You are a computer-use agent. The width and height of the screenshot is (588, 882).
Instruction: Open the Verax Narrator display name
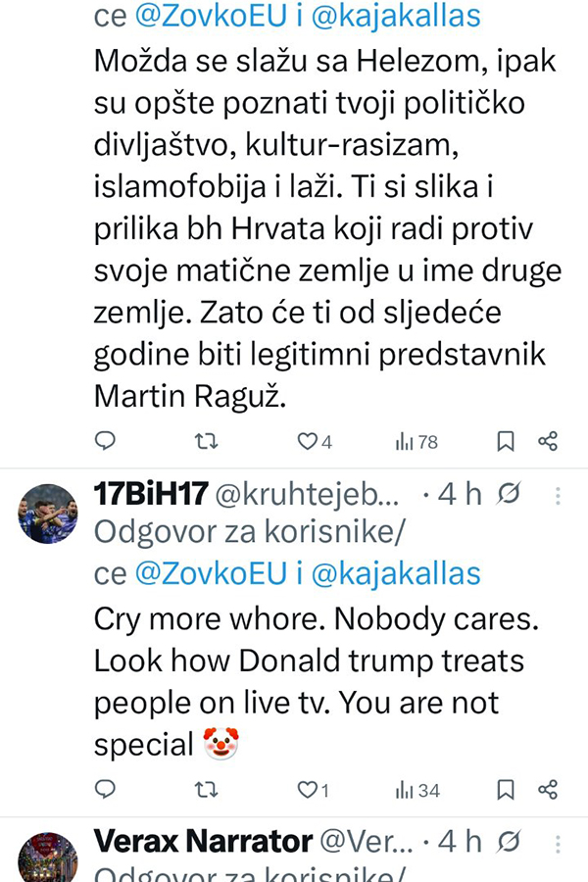tap(203, 841)
